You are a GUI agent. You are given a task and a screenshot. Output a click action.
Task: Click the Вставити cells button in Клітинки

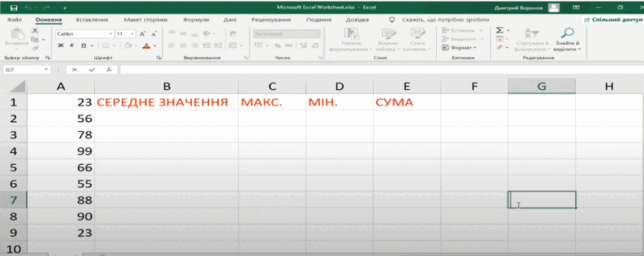462,31
